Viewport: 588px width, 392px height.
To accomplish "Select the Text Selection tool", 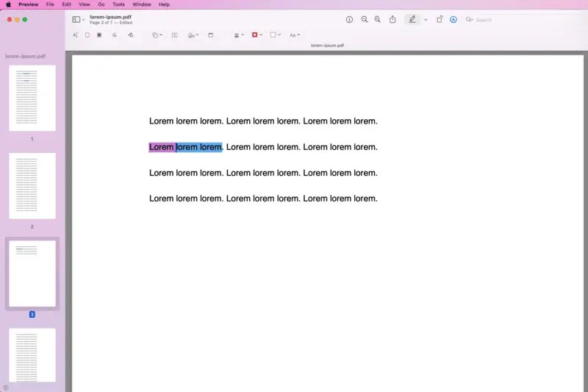I will [76, 35].
